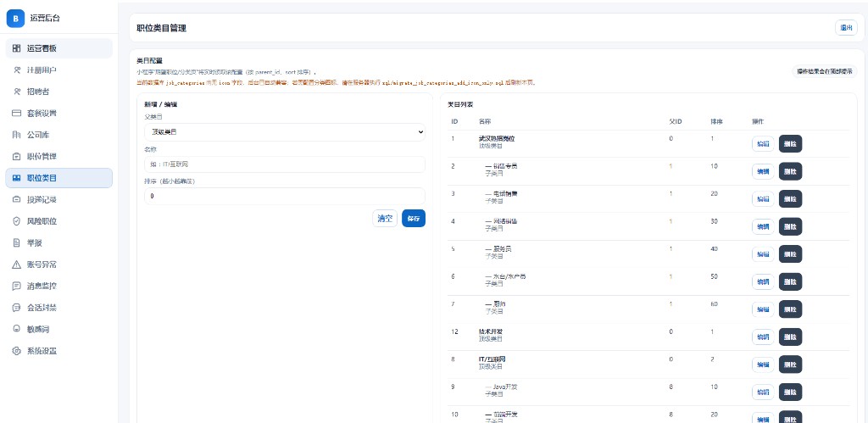Screen dimensions: 868x423
Task: Open the 会话封禁 sidebar menu item
Action: coord(59,307)
